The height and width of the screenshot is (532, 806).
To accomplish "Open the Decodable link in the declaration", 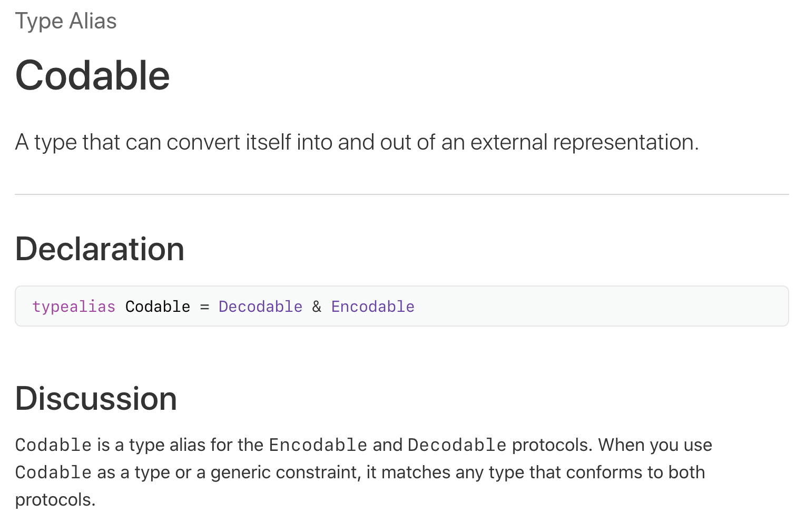I will (260, 307).
